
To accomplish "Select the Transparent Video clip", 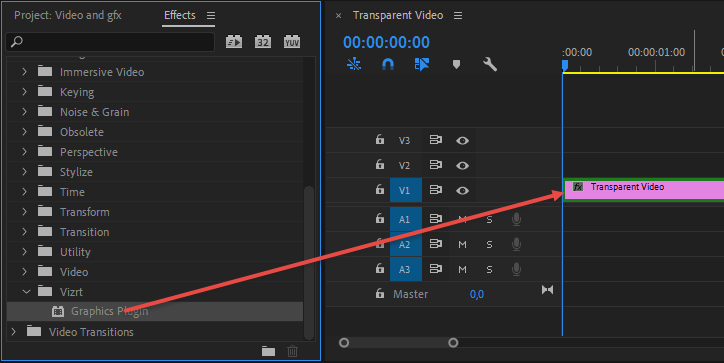I will coord(644,190).
